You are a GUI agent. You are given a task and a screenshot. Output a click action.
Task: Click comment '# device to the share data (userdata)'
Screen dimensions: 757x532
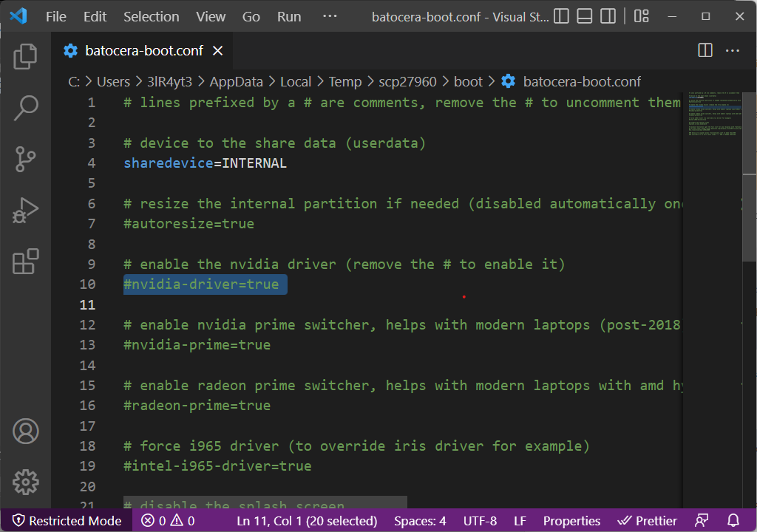[x=274, y=143]
